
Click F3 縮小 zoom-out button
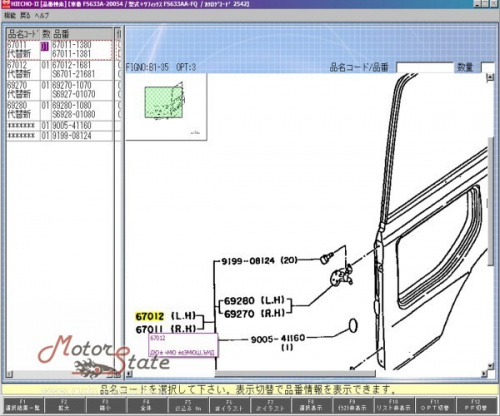[x=105, y=405]
